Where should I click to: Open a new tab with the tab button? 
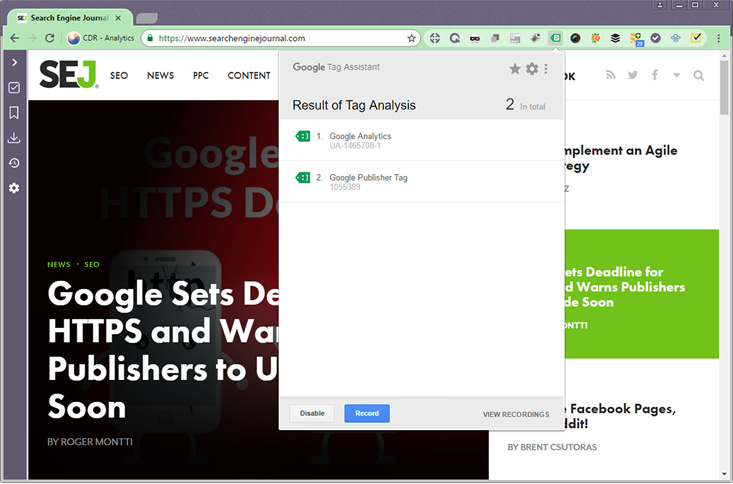tap(147, 18)
